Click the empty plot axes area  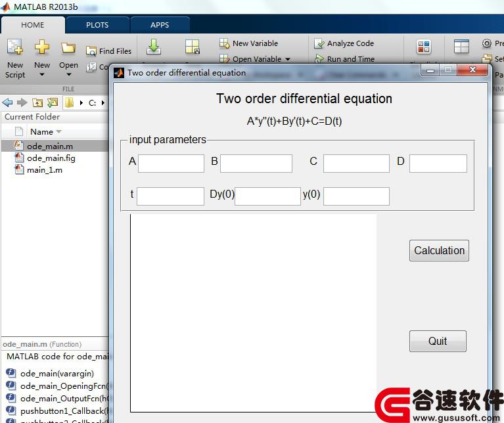tap(253, 313)
